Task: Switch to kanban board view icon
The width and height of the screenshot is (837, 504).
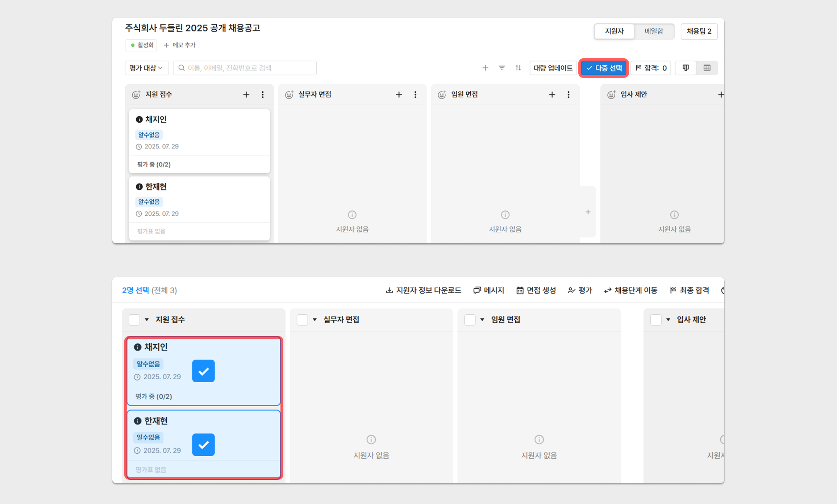Action: pos(686,68)
